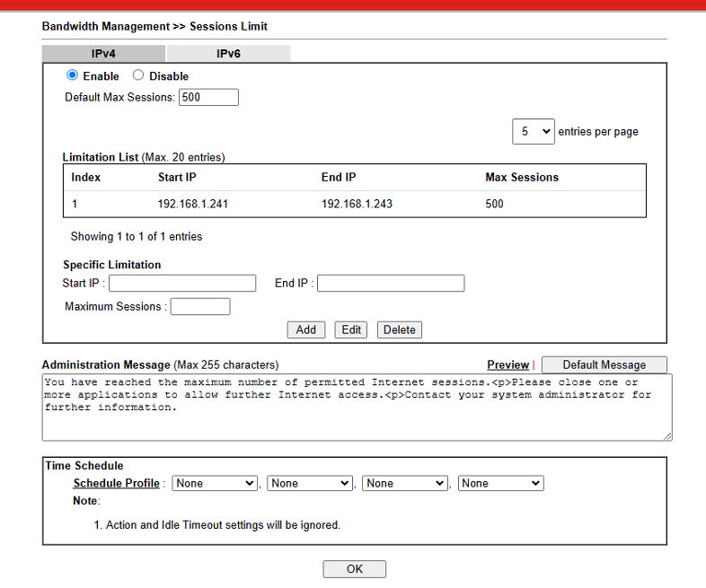706x588 pixels.
Task: Confirm settings with the OK button
Action: tap(354, 569)
